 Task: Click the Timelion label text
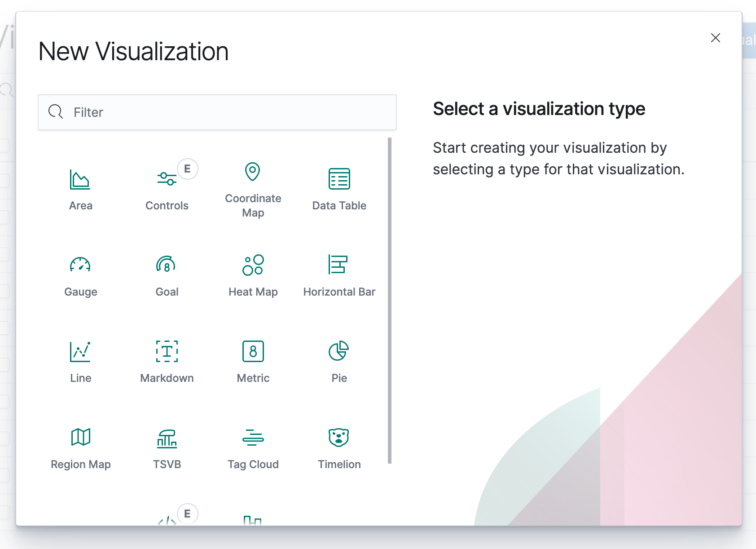(339, 465)
